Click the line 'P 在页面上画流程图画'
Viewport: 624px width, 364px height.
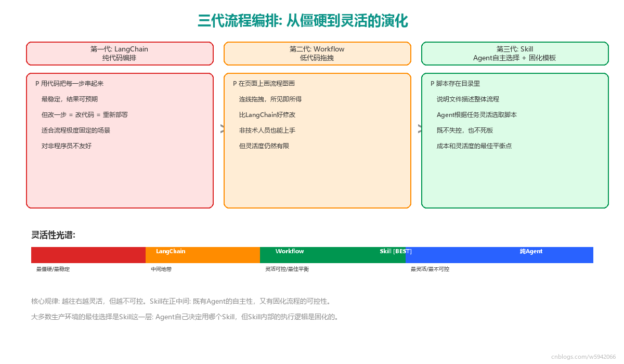click(x=264, y=83)
